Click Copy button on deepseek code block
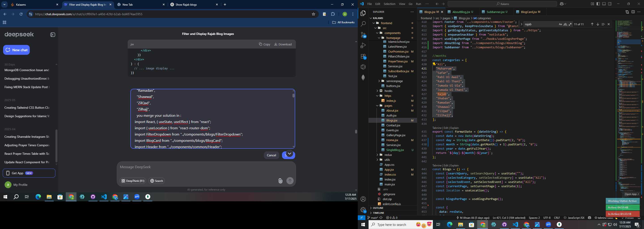Image resolution: width=644 pixels, height=229 pixels. tap(265, 44)
